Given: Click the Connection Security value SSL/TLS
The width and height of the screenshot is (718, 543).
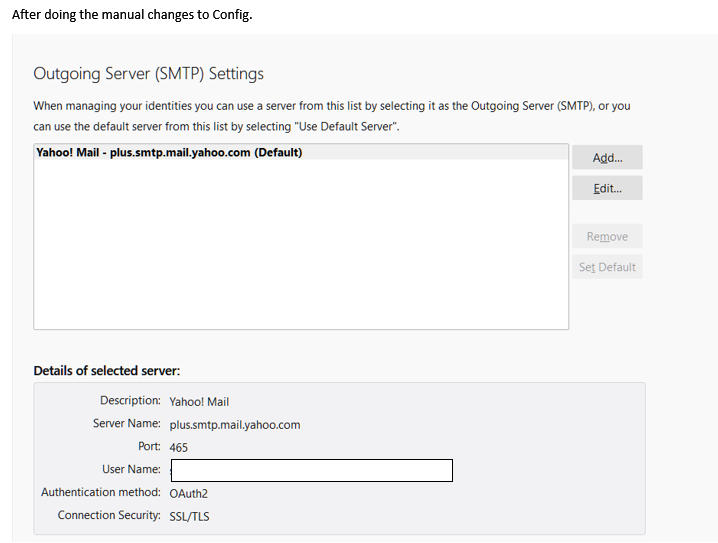Looking at the screenshot, I should 189,516.
